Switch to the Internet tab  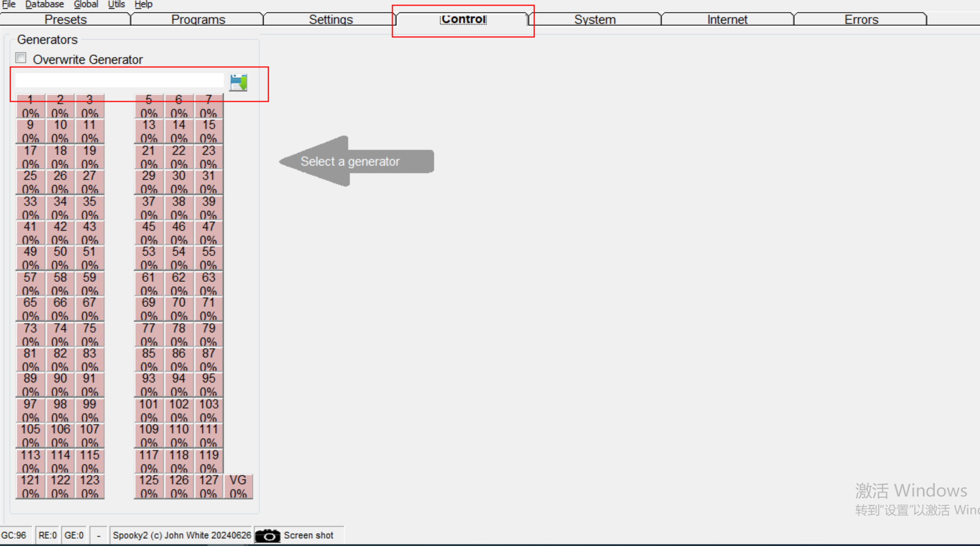pyautogui.click(x=727, y=19)
